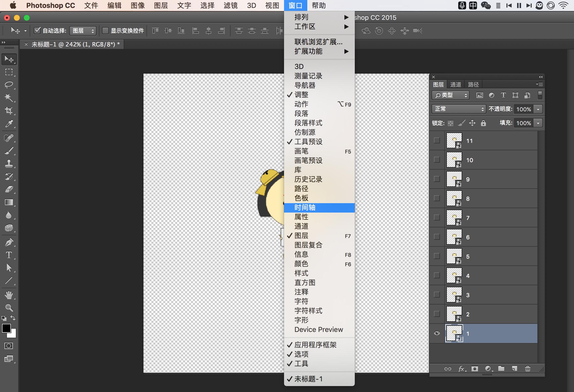Select the Pen tool
The height and width of the screenshot is (392, 574).
pos(9,242)
